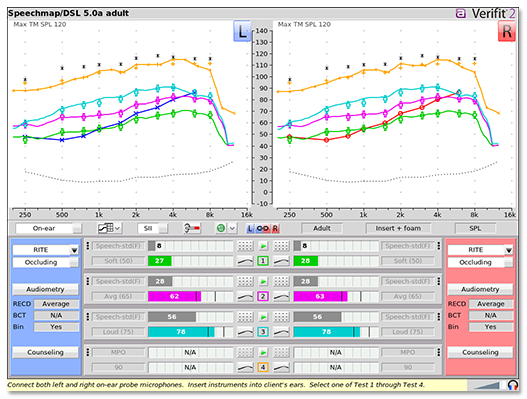This screenshot has width=527, height=399.
Task: Toggle left curve icon for Test 4
Action: click(x=245, y=367)
